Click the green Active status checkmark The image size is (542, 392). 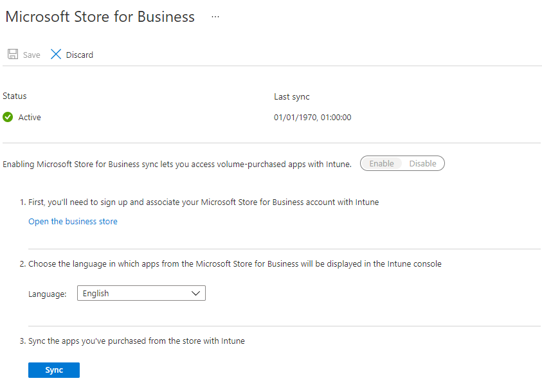(x=8, y=117)
